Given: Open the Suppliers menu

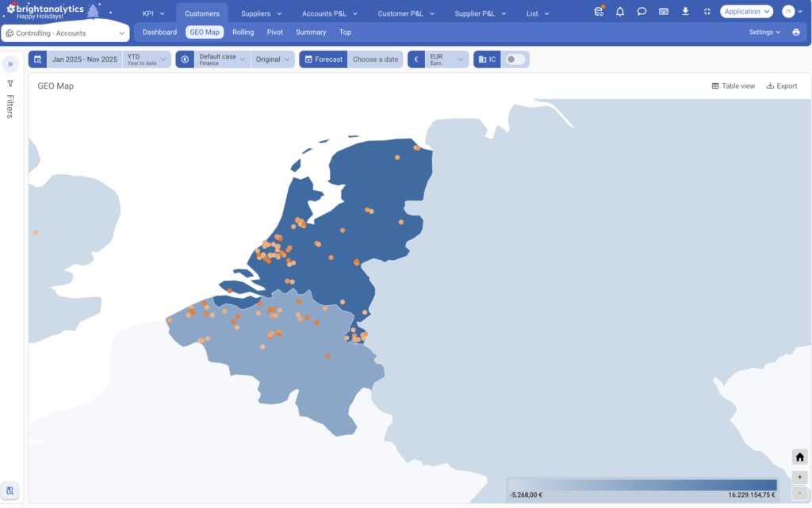Looking at the screenshot, I should (x=261, y=13).
